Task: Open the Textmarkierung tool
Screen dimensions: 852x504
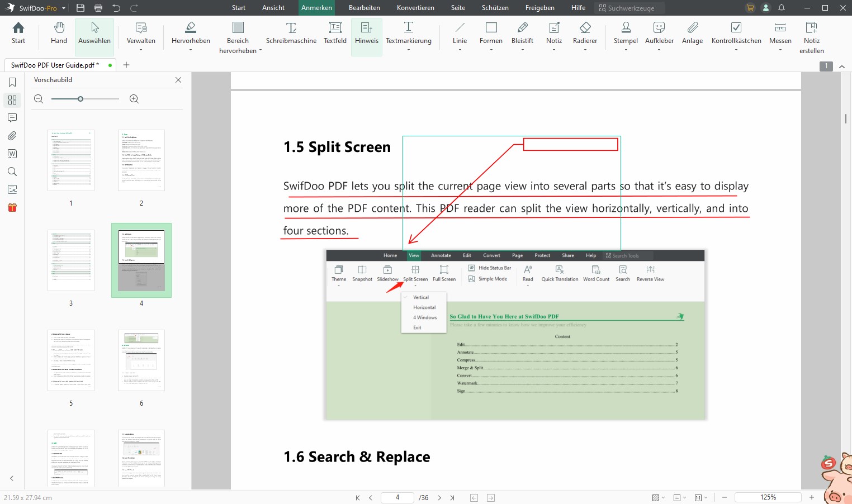Action: [x=409, y=34]
